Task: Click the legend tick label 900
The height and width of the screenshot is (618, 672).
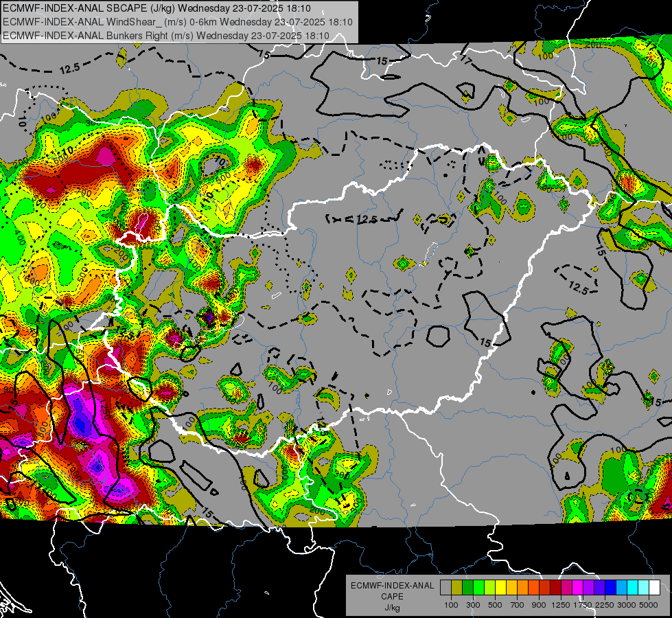Action: click(539, 605)
